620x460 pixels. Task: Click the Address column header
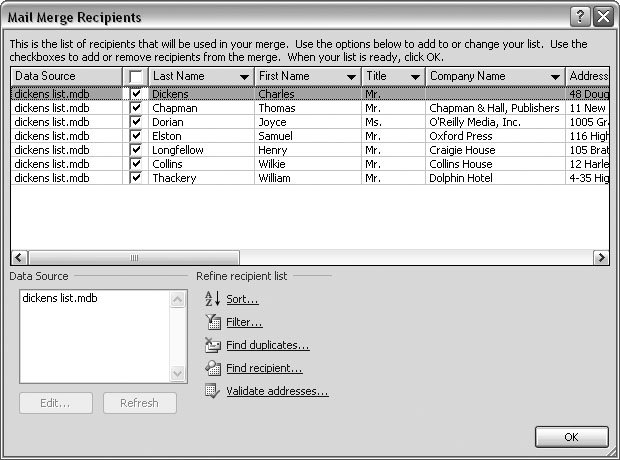click(x=587, y=76)
